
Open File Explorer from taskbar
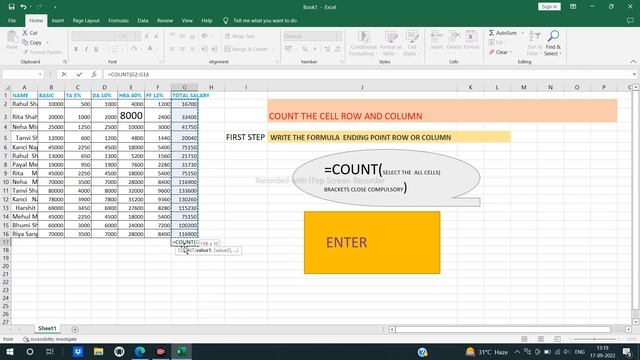point(98,351)
